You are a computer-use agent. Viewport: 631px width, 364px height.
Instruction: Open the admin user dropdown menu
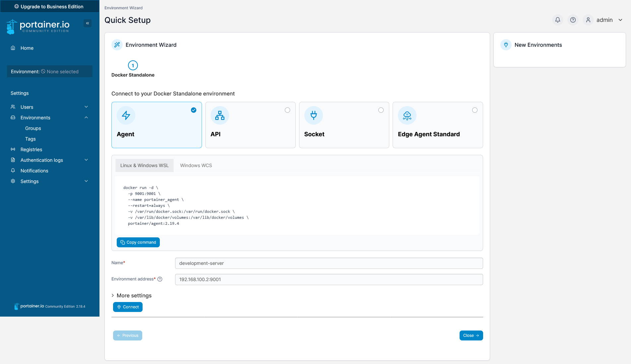(604, 20)
